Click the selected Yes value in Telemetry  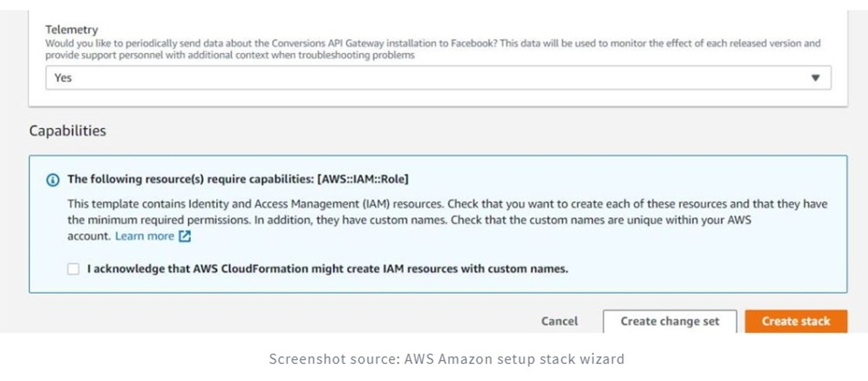63,78
